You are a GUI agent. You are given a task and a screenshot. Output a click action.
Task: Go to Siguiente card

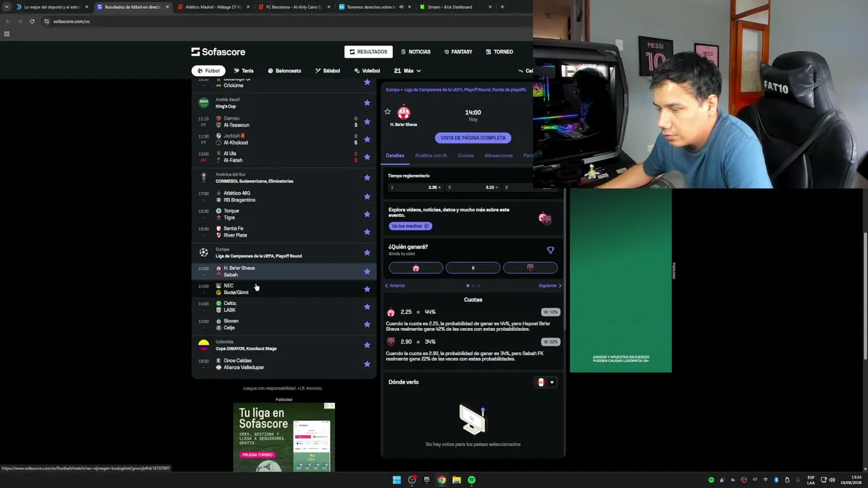(550, 285)
